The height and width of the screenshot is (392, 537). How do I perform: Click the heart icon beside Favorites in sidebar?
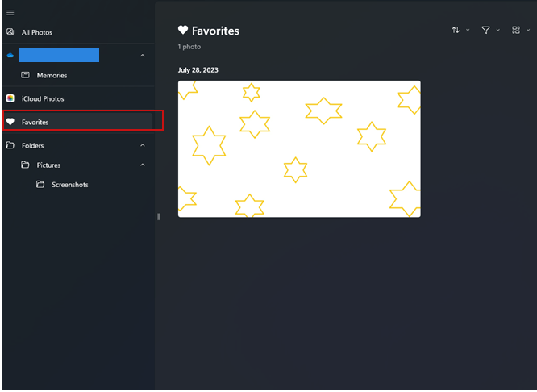pyautogui.click(x=10, y=122)
